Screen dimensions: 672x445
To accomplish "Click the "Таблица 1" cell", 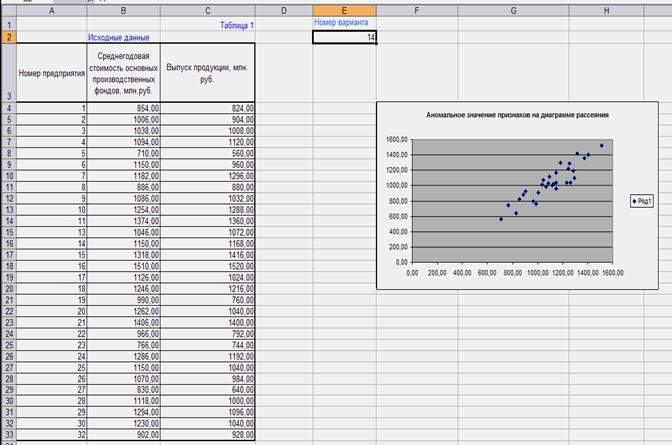I will point(237,24).
